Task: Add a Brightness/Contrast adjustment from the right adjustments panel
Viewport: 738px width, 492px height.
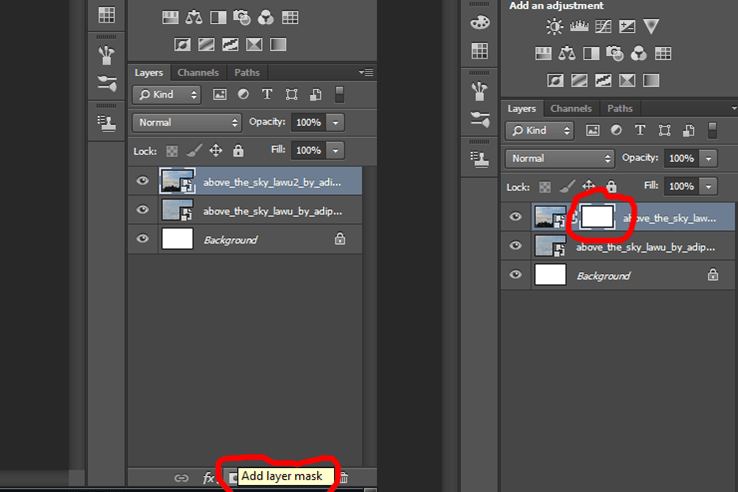Action: tap(554, 26)
